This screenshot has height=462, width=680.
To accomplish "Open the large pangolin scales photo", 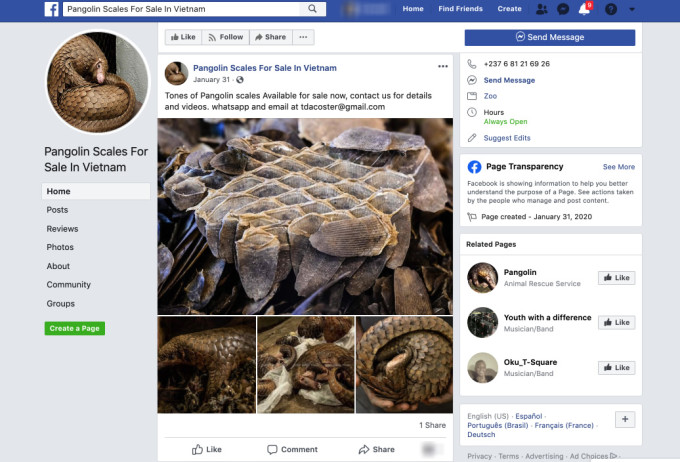I will click(305, 216).
